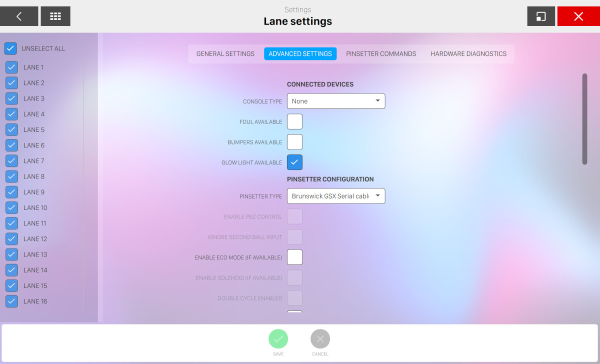The width and height of the screenshot is (600, 364).
Task: Enable Eco Mode checkbox
Action: point(294,257)
